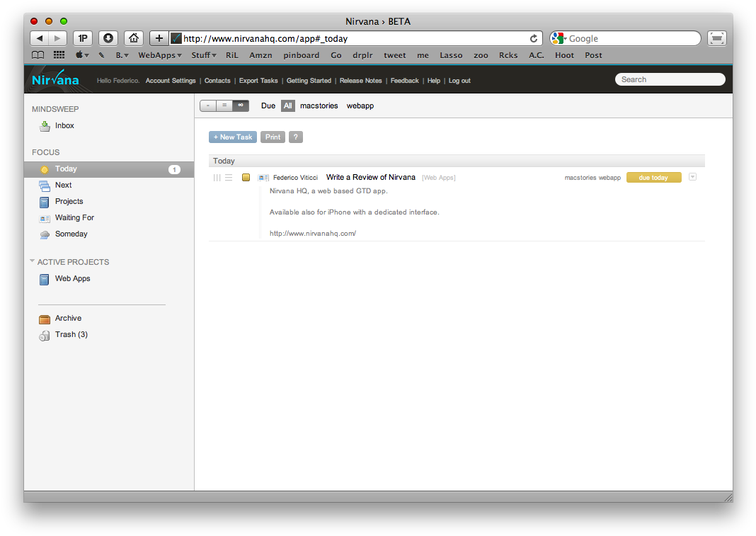Reload the page with the refresh icon
Image resolution: width=756 pixels, height=536 pixels.
click(x=533, y=39)
